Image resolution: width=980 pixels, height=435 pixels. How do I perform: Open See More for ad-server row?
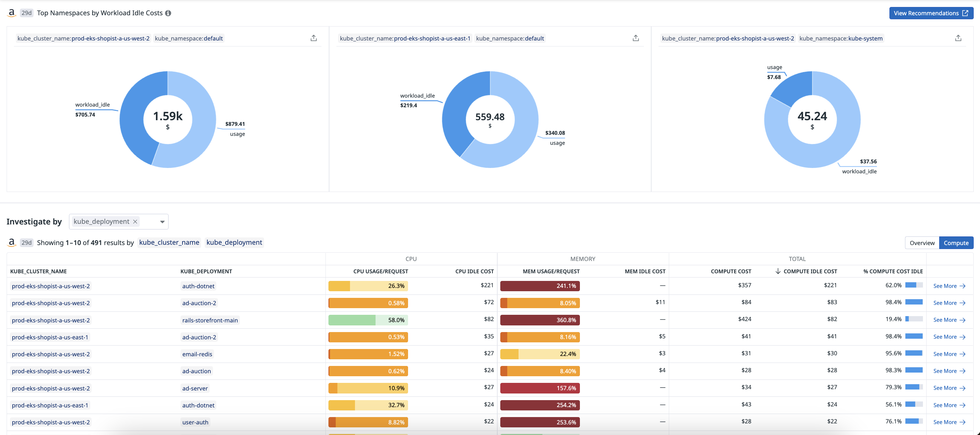(949, 388)
